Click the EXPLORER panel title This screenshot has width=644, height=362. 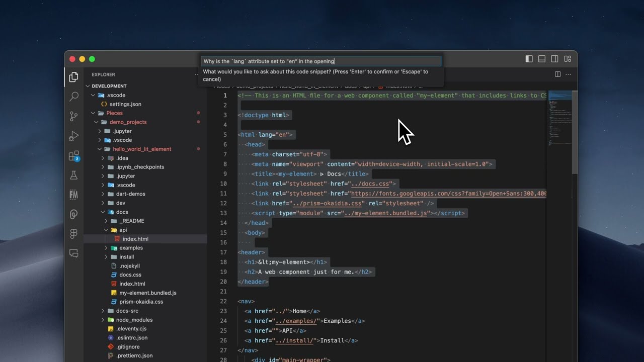click(103, 74)
